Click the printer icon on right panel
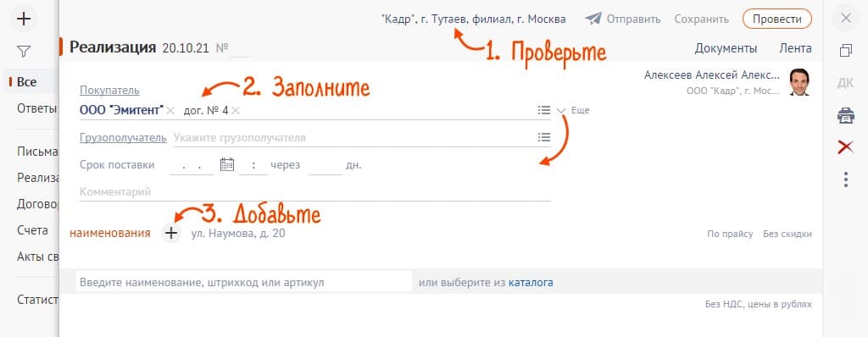This screenshot has height=337, width=868. tap(845, 116)
